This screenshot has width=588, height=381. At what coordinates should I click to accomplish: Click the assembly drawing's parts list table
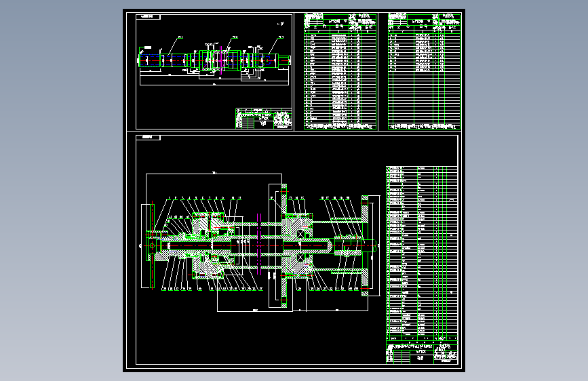pyautogui.click(x=421, y=254)
